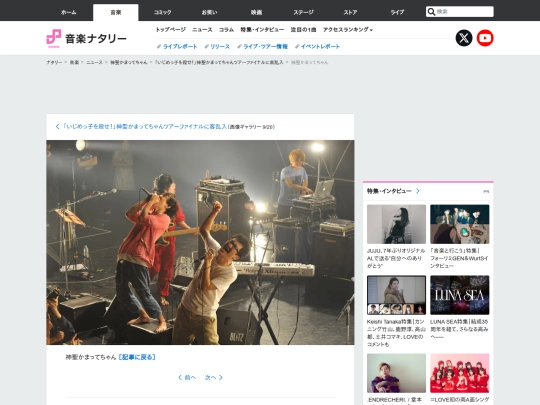Open トップページ in the sub menu
This screenshot has width=540, height=405.
[x=170, y=30]
